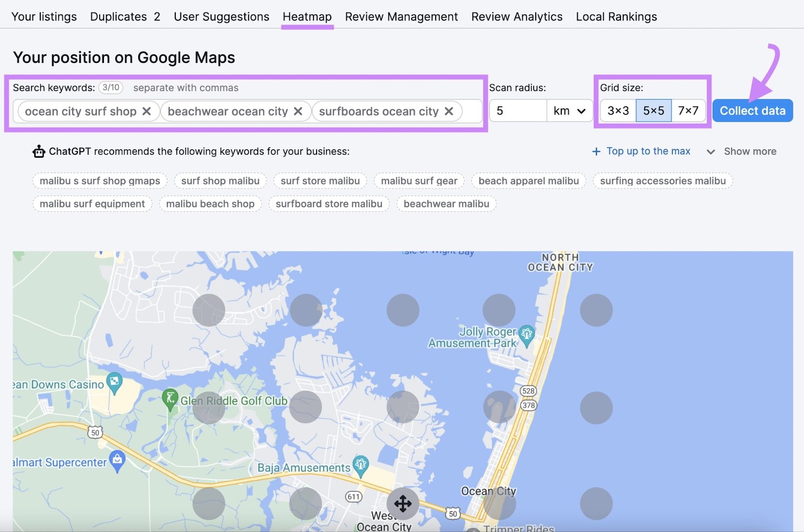The image size is (804, 532).
Task: Choose the 7×7 grid size
Action: coord(688,111)
